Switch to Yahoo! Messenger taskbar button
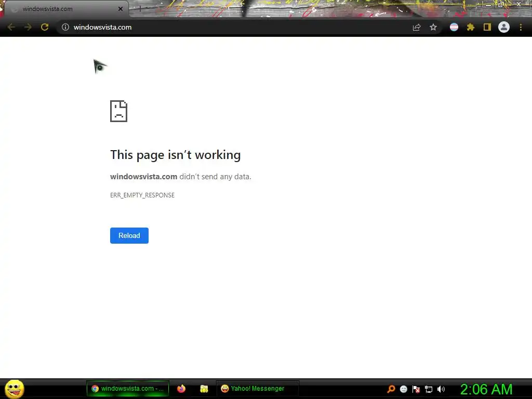532x399 pixels. tap(258, 389)
